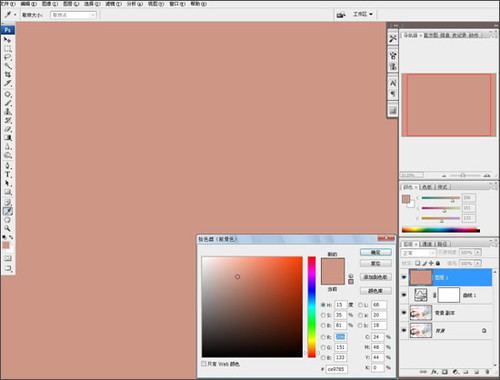Image resolution: width=500 pixels, height=380 pixels.
Task: Enable the Only Web Colors checkbox
Action: tap(204, 364)
